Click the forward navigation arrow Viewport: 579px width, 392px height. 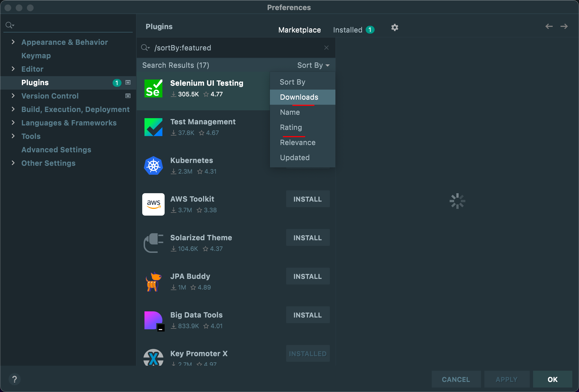coord(564,27)
